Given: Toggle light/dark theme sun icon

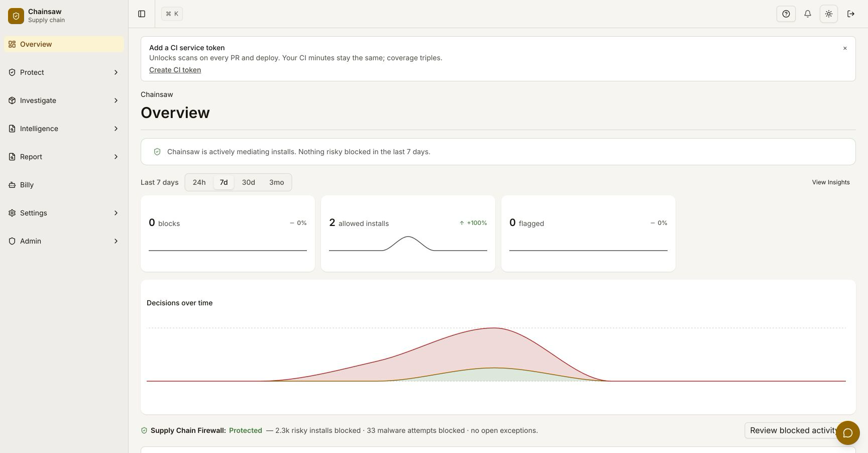Looking at the screenshot, I should pos(829,14).
